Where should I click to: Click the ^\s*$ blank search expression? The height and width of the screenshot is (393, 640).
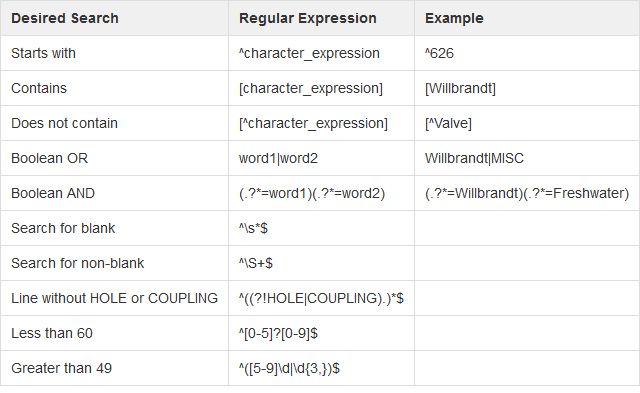[x=253, y=228]
